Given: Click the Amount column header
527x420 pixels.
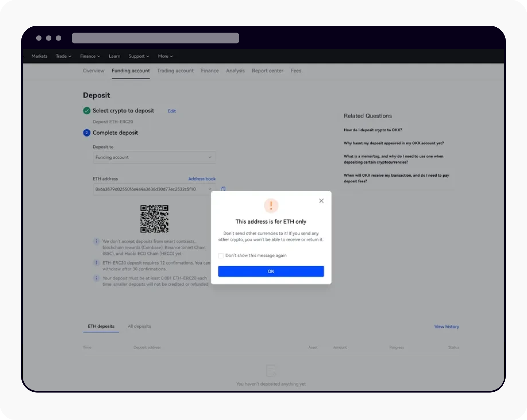Looking at the screenshot, I should 340,347.
